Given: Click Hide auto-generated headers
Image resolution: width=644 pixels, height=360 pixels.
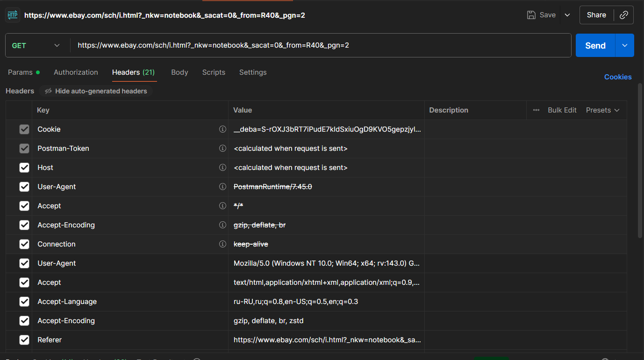Looking at the screenshot, I should click(x=96, y=91).
